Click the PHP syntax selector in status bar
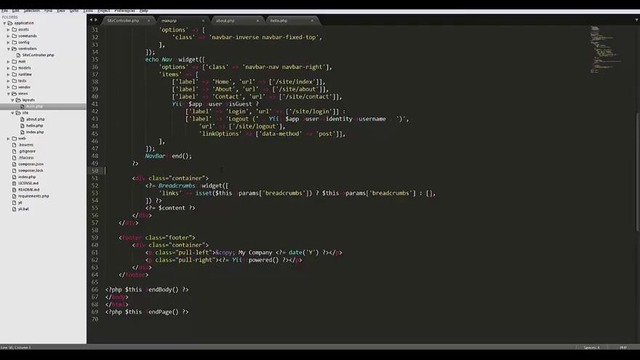Screen dimensions: 640x360 pos(623,348)
